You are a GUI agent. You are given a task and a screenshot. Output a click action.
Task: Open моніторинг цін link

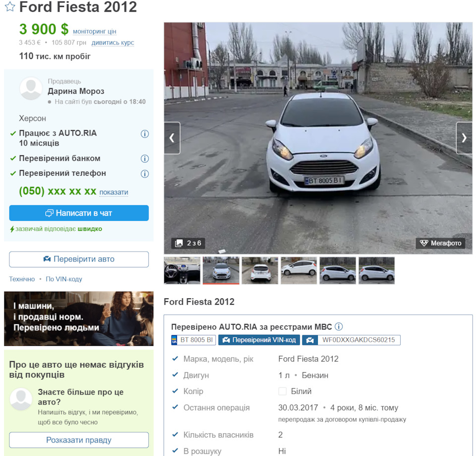click(94, 31)
